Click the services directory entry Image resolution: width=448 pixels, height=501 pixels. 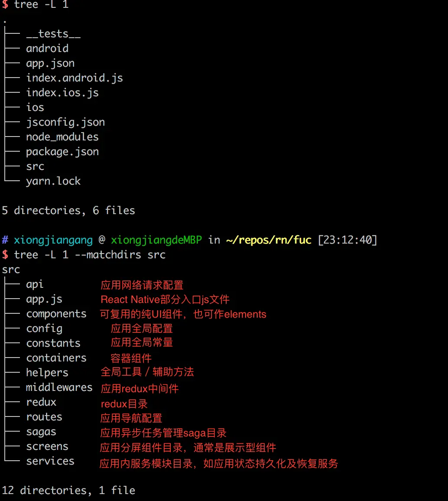click(50, 461)
